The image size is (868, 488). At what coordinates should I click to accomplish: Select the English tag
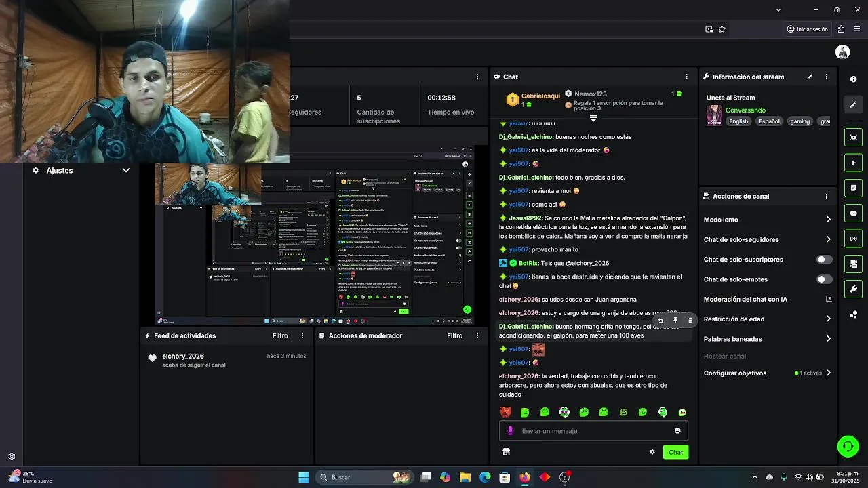tap(738, 121)
